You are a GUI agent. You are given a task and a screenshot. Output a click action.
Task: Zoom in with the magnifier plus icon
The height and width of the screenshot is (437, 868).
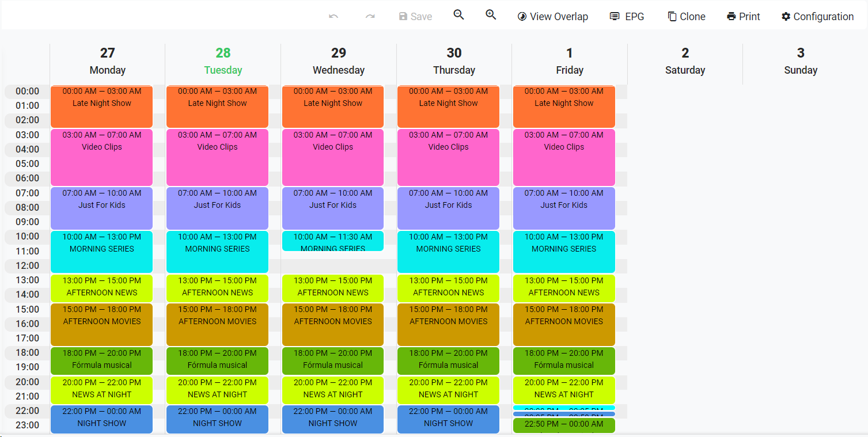click(491, 15)
